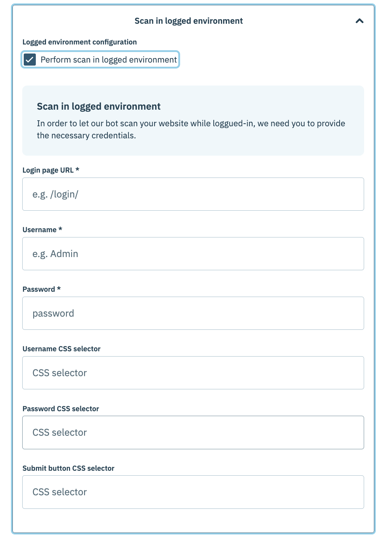
Task: Click the Submit button CSS selector label
Action: tap(69, 468)
